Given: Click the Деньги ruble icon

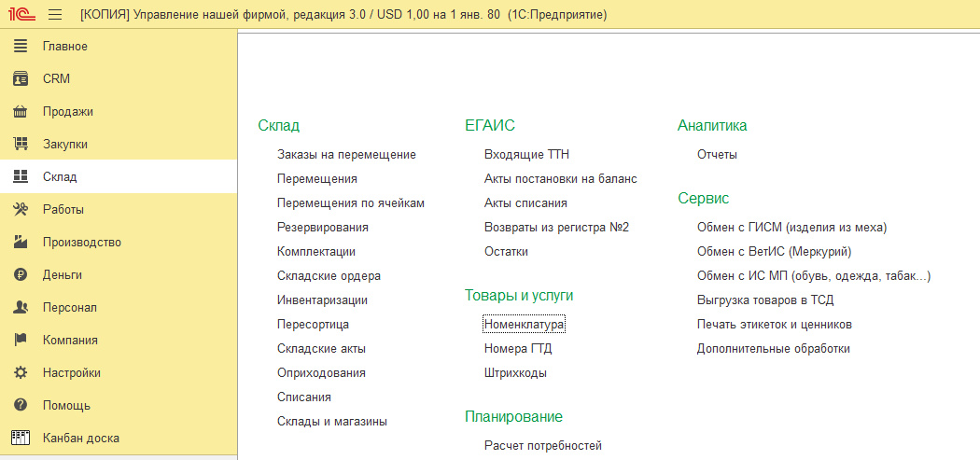Looking at the screenshot, I should click(21, 275).
